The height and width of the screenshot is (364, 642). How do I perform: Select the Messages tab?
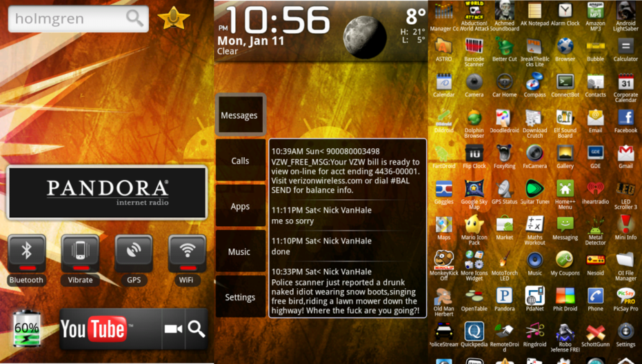click(x=239, y=115)
